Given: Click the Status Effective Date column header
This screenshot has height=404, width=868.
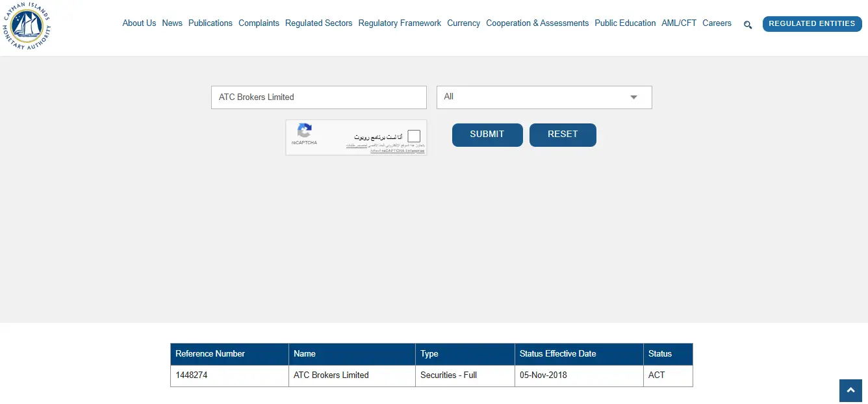Looking at the screenshot, I should 579,354.
